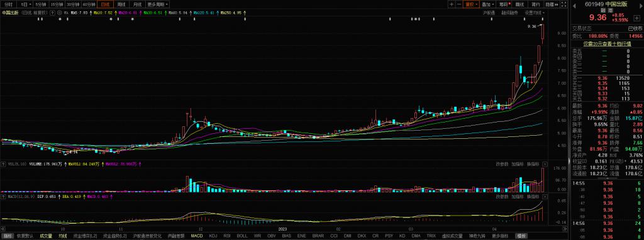
Task: Open the question mark help icon beside 中国出版
Action: 52,13
